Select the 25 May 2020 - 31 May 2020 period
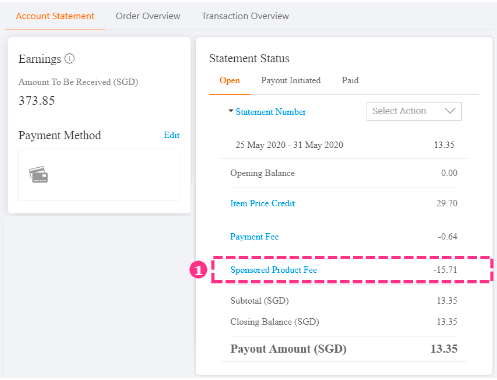497x380 pixels. 289,145
